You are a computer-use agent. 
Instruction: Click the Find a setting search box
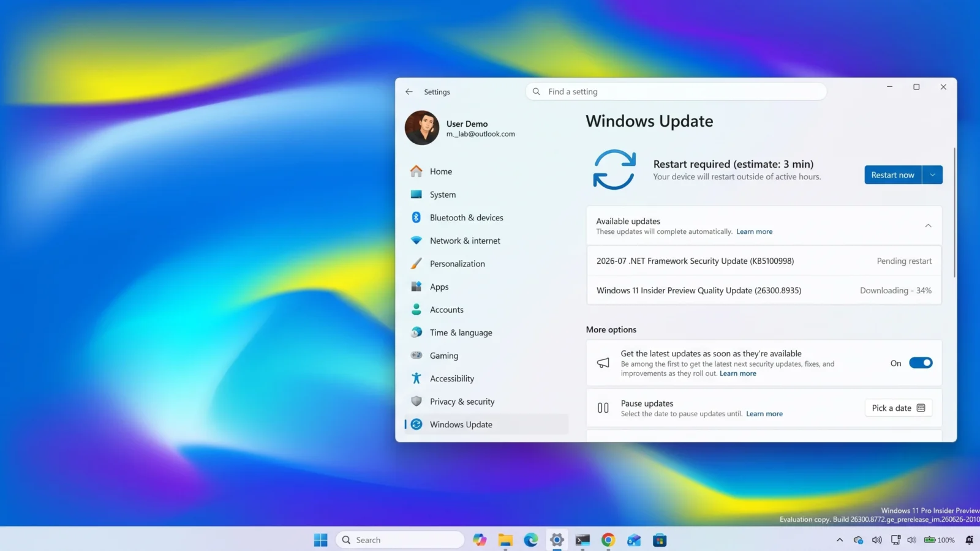[x=676, y=92]
